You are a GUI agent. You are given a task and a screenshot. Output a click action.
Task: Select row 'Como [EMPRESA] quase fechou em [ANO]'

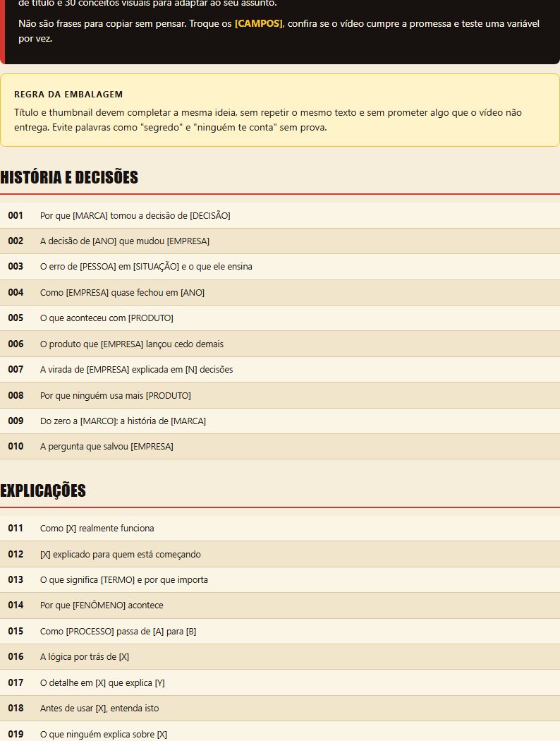[280, 293]
